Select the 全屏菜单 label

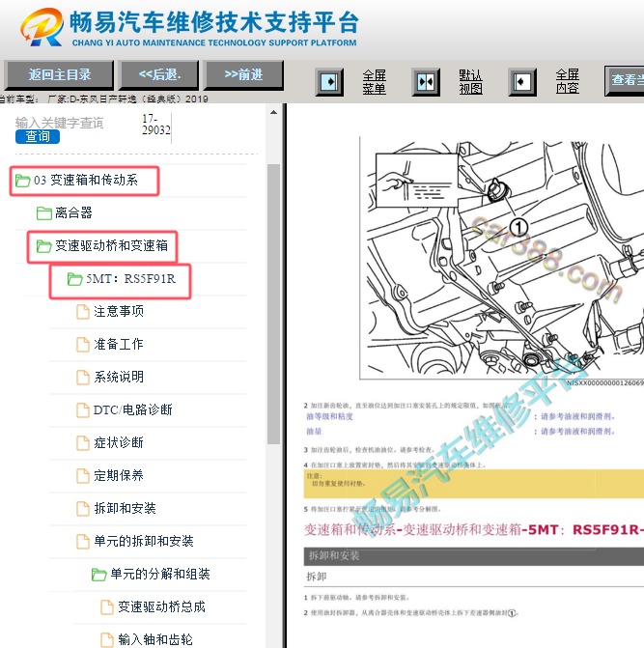click(x=375, y=82)
